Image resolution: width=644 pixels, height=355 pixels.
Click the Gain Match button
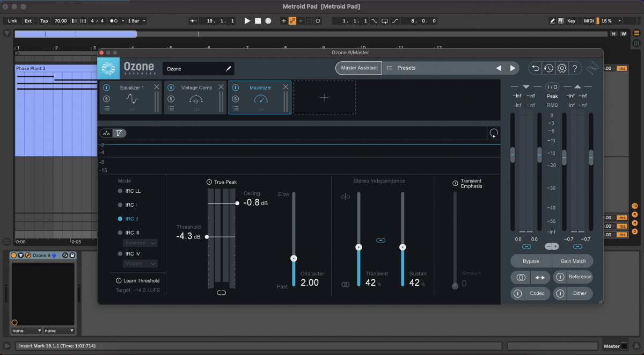573,261
